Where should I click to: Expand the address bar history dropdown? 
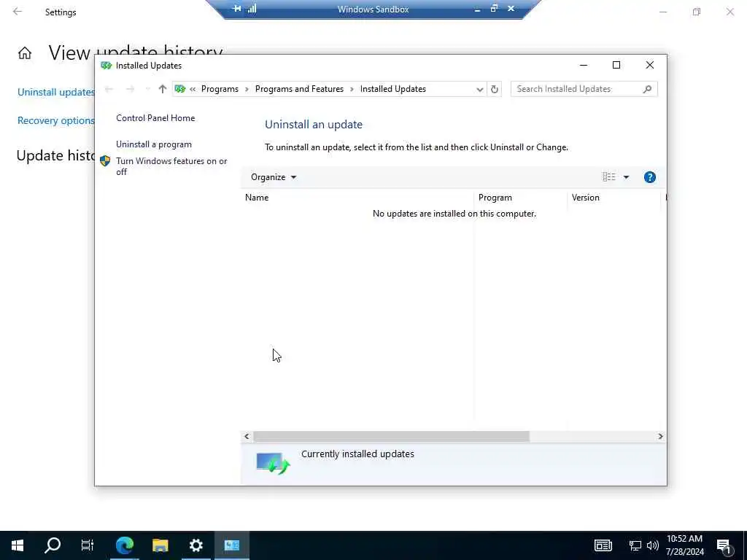pos(479,89)
